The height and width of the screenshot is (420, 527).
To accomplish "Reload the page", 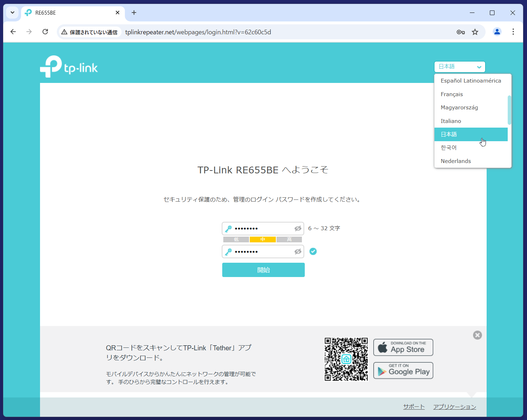I will click(x=45, y=32).
